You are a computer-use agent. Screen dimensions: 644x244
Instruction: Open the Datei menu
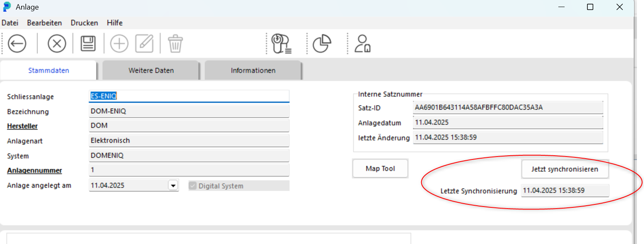pos(10,23)
